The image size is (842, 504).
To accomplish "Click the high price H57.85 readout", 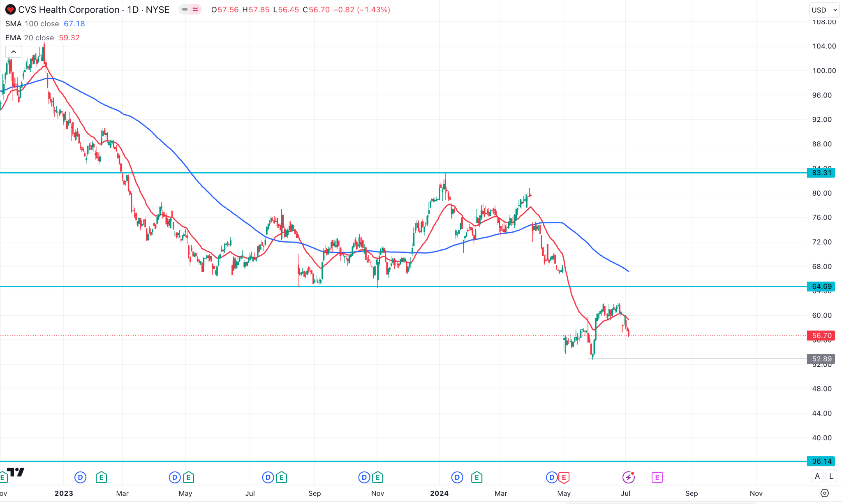I will click(x=256, y=9).
